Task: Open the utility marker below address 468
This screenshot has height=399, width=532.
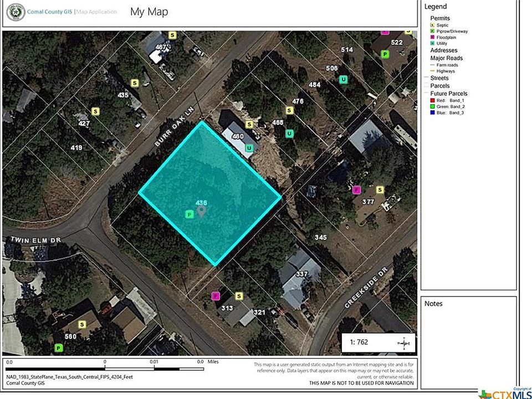Action: 289,134
